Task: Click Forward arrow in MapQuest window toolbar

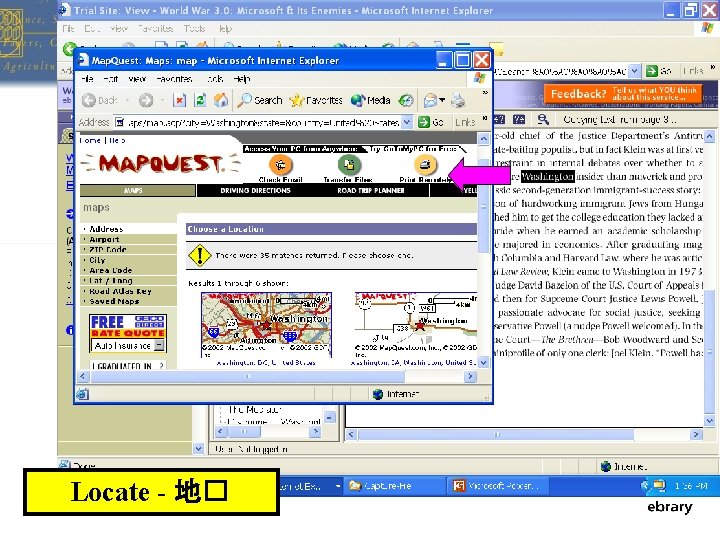Action: [x=146, y=100]
